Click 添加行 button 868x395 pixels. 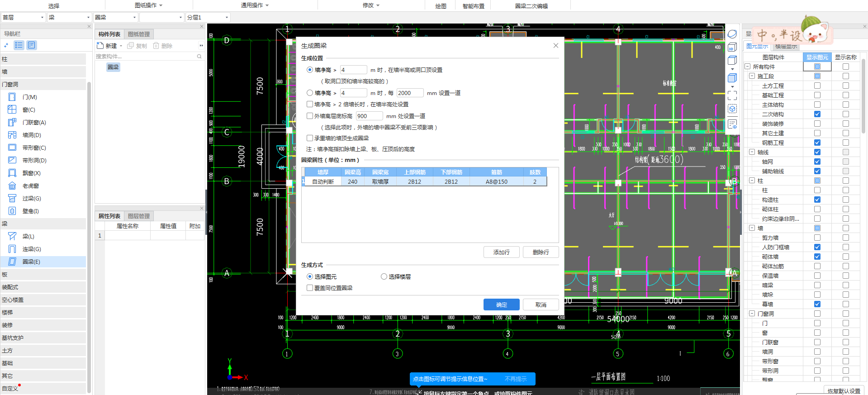click(x=501, y=252)
